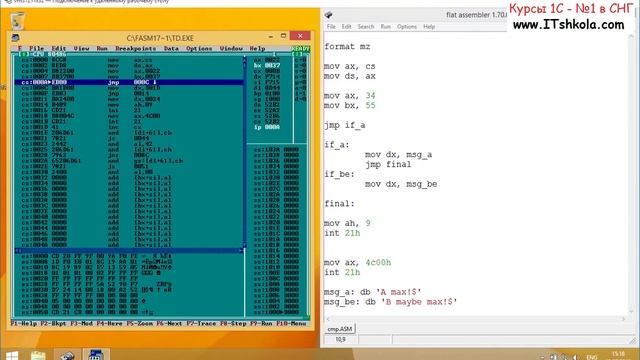This screenshot has width=640, height=360.
Task: Switch to the TD.EXE DOS taskbar icon
Action: point(96,355)
